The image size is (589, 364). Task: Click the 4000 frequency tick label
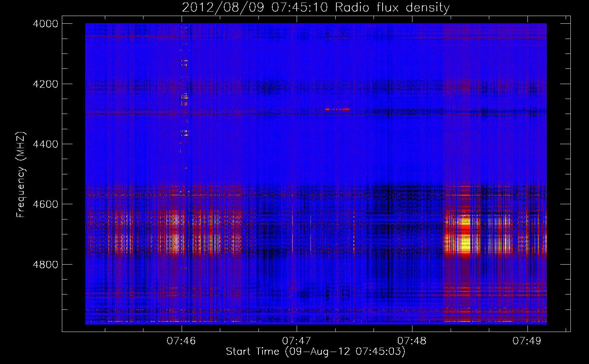(46, 24)
